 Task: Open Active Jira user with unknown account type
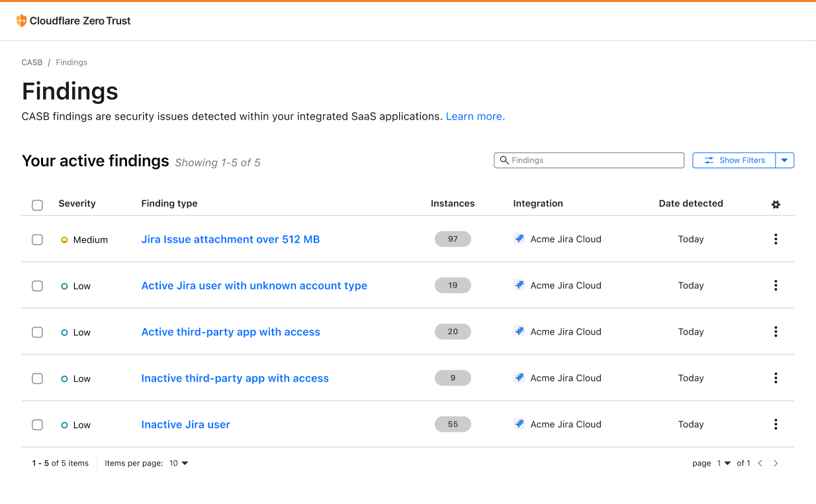tap(254, 286)
